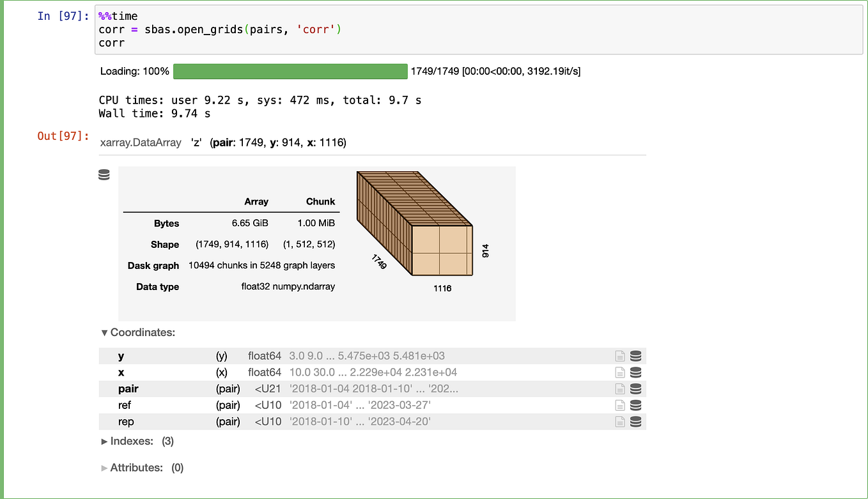Show data values for the x coordinate
The width and height of the screenshot is (868, 499).
point(635,372)
